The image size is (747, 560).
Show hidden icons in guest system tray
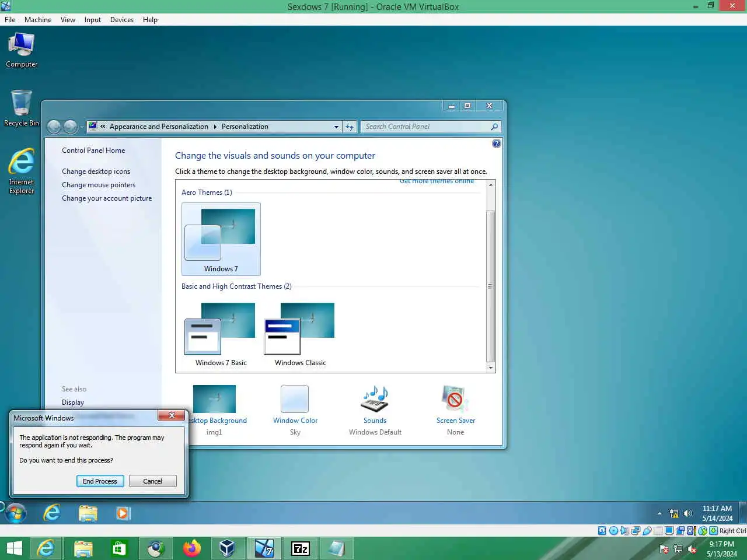point(659,514)
